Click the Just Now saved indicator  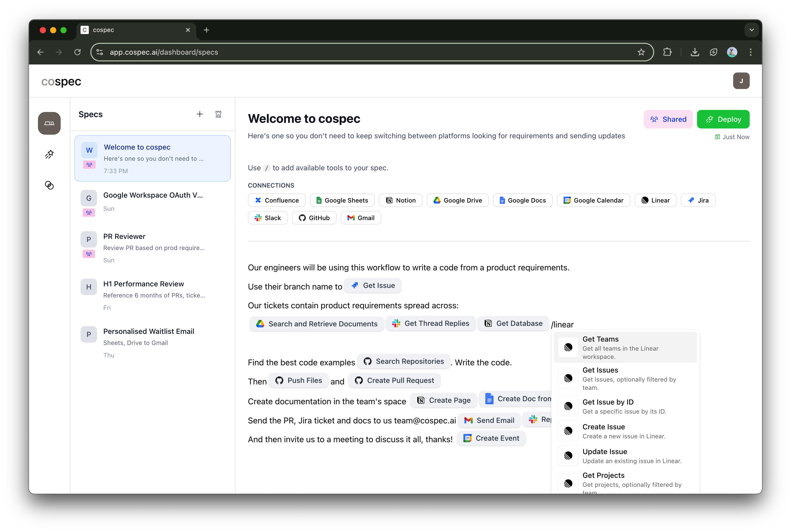pyautogui.click(x=732, y=137)
